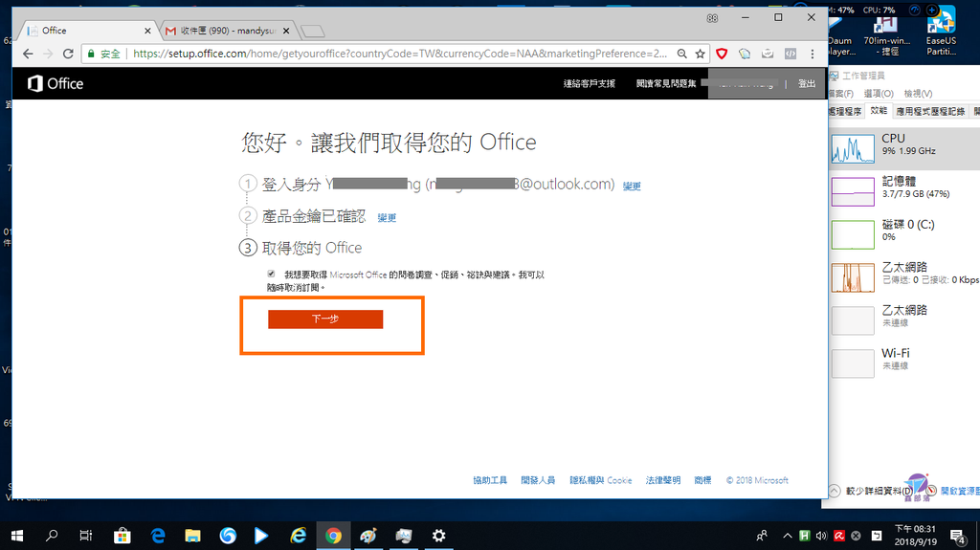
Task: Open 商標 footer link
Action: click(702, 480)
